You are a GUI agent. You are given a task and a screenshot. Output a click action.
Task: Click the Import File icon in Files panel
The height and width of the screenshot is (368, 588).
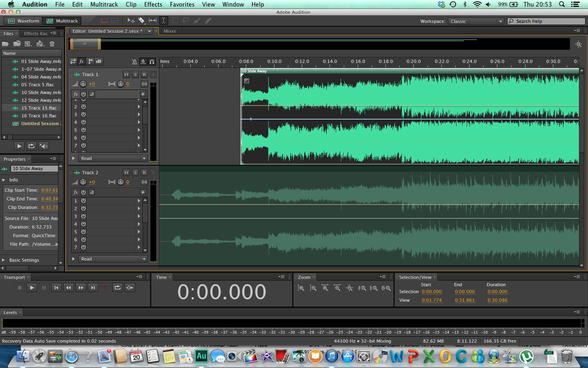[x=17, y=44]
